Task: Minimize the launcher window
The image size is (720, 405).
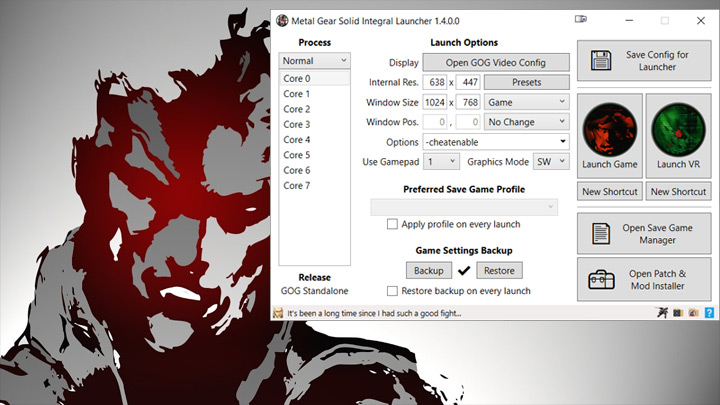Action: pyautogui.click(x=629, y=21)
